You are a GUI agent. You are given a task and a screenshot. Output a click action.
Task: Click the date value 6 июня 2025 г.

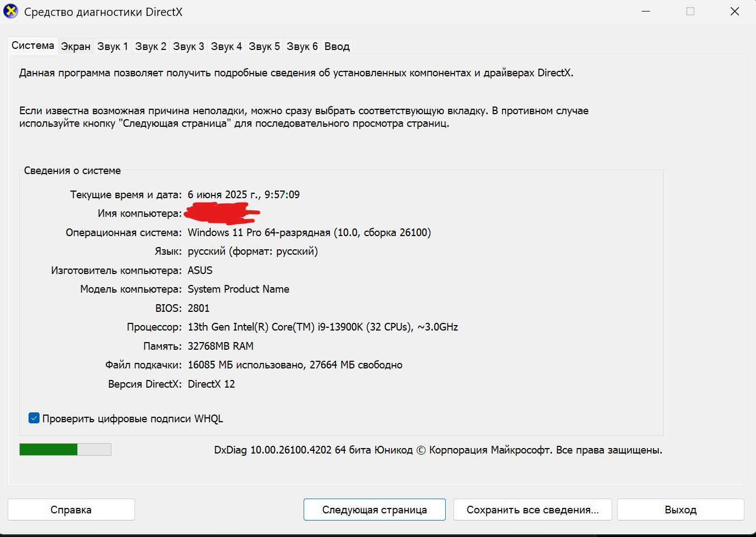point(244,195)
